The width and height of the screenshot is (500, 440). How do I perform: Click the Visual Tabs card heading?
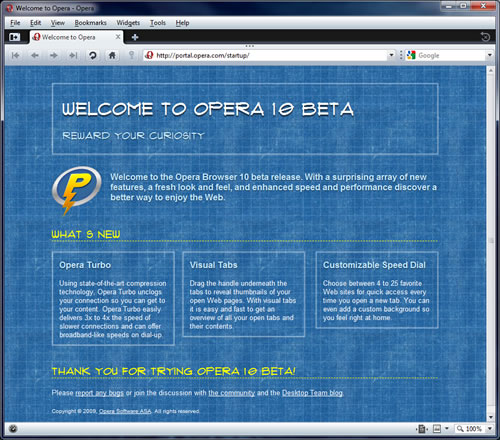(213, 265)
